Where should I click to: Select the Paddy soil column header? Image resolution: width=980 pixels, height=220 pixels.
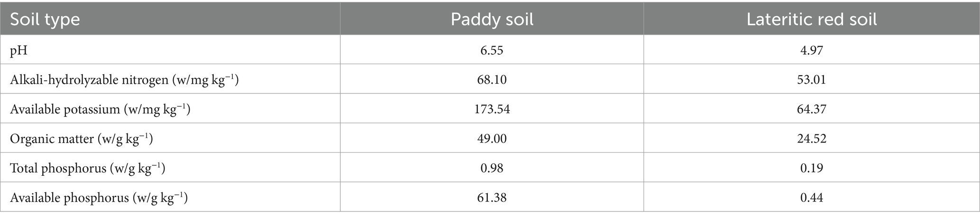point(492,19)
